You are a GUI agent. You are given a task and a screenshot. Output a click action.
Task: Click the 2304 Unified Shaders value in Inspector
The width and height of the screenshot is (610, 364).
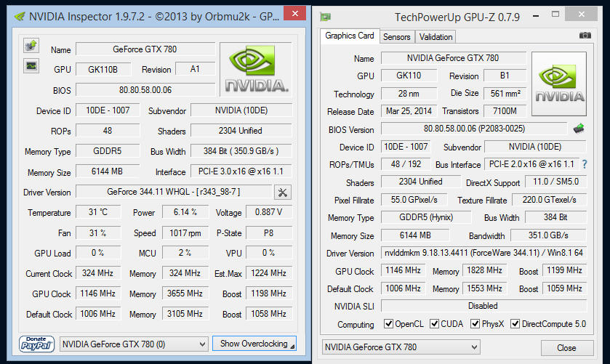click(241, 131)
